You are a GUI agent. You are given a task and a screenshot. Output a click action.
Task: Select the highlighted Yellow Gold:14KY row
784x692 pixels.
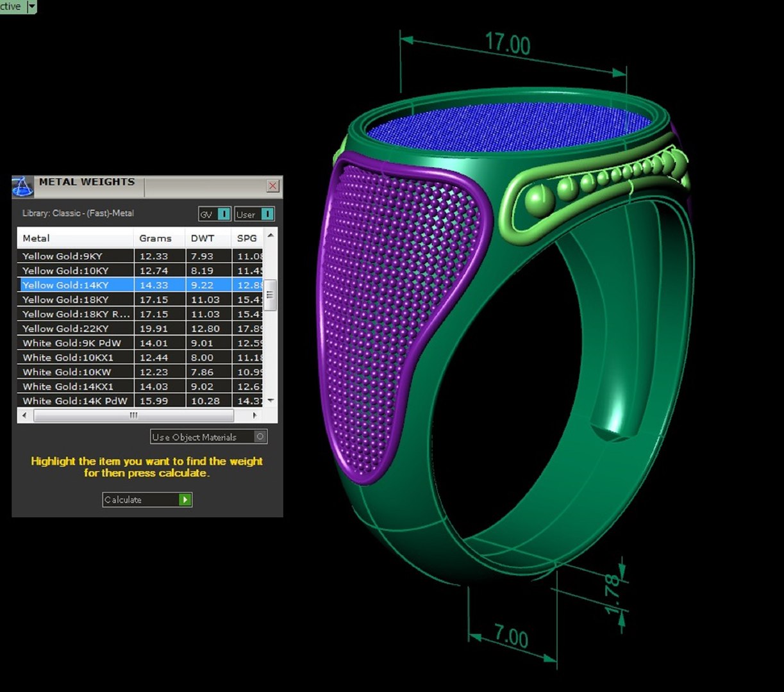point(140,285)
